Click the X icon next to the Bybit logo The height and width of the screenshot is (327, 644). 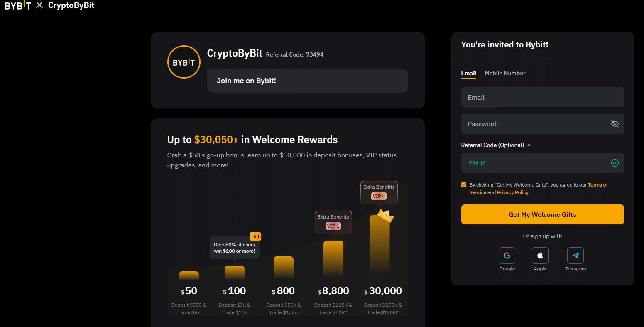coord(39,5)
